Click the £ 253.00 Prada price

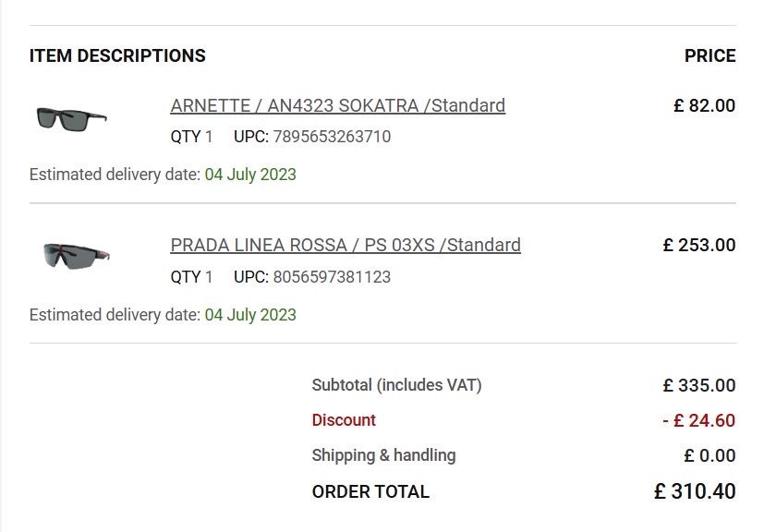(699, 245)
